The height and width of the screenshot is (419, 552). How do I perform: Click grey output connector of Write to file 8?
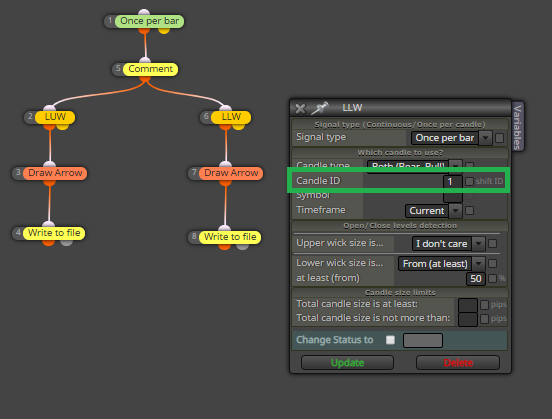coord(242,246)
